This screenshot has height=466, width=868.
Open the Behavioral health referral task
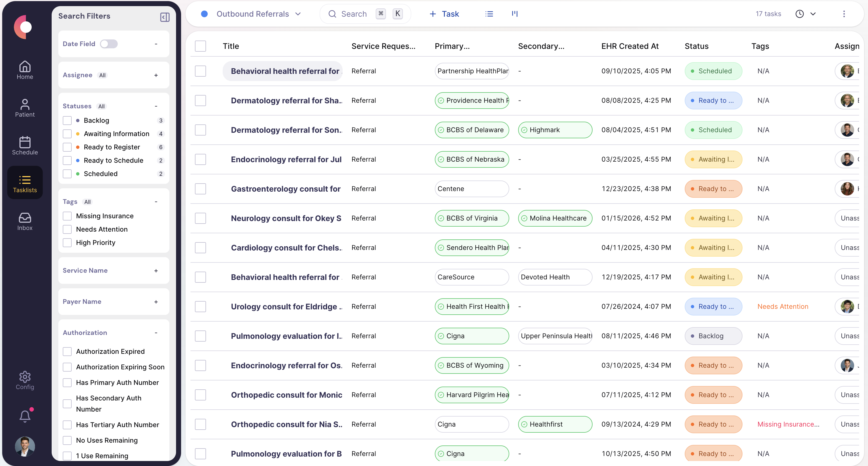coord(285,71)
